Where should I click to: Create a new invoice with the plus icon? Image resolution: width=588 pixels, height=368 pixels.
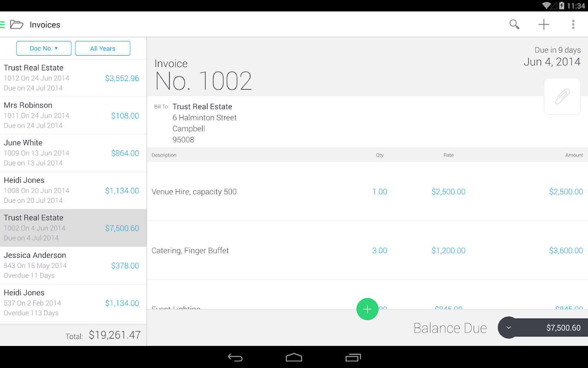[x=543, y=25]
